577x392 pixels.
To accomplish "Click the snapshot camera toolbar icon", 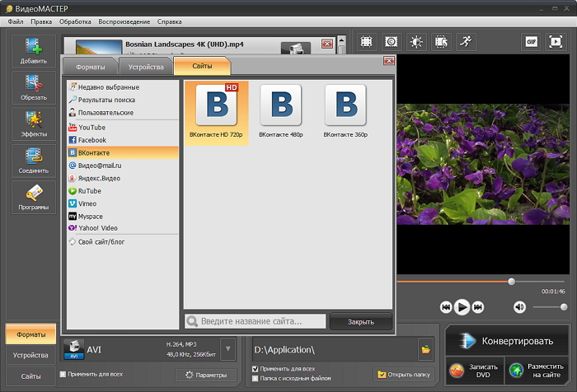I will click(x=392, y=41).
